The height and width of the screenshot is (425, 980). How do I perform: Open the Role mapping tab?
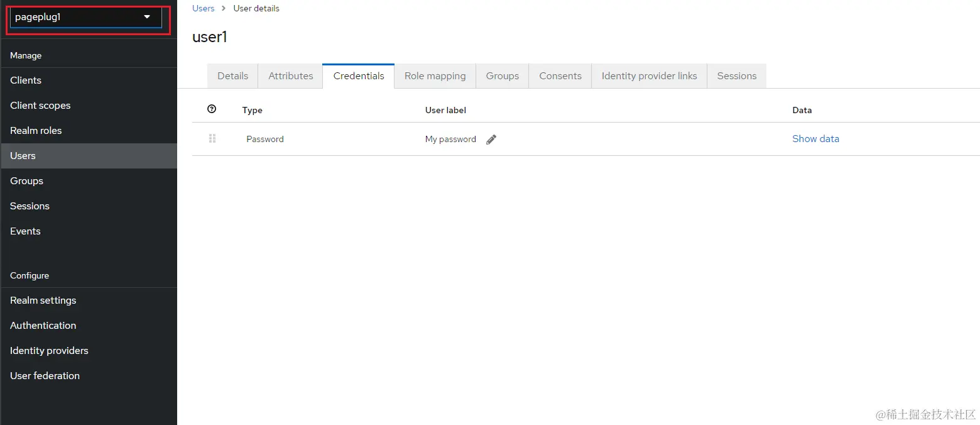point(435,76)
